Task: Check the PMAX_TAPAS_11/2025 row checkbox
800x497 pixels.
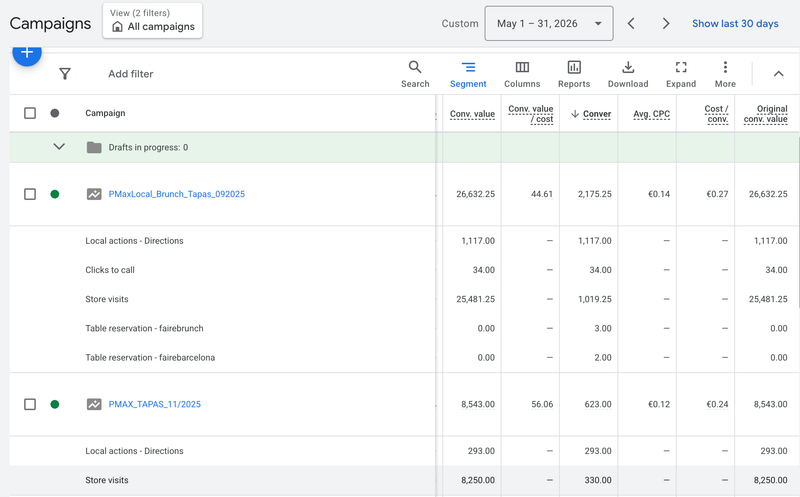Action: point(30,404)
